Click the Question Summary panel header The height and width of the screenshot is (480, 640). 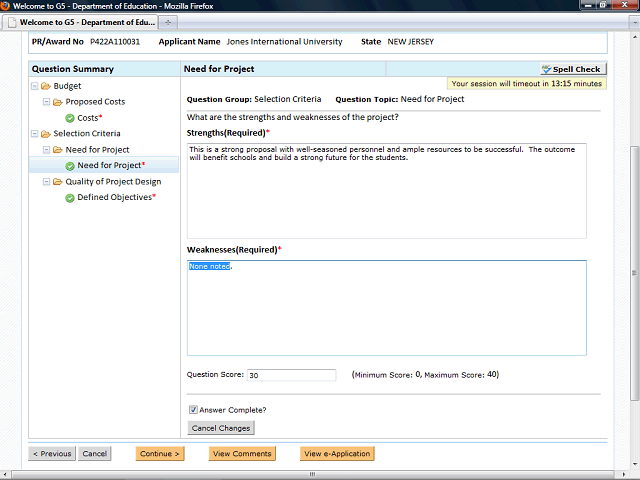point(104,69)
